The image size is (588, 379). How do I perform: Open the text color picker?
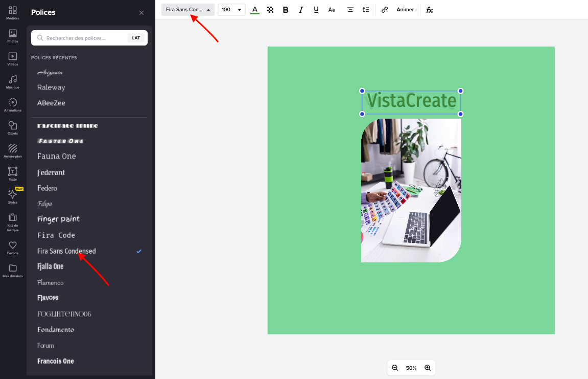(255, 10)
